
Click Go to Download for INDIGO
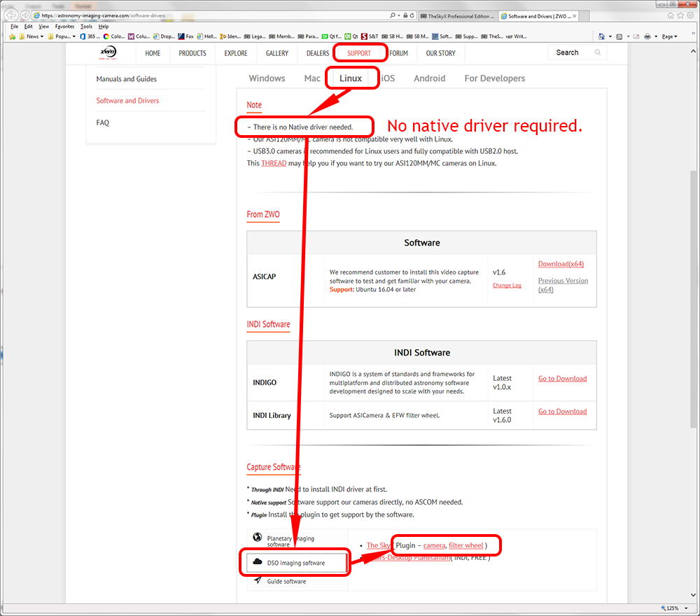tap(562, 379)
